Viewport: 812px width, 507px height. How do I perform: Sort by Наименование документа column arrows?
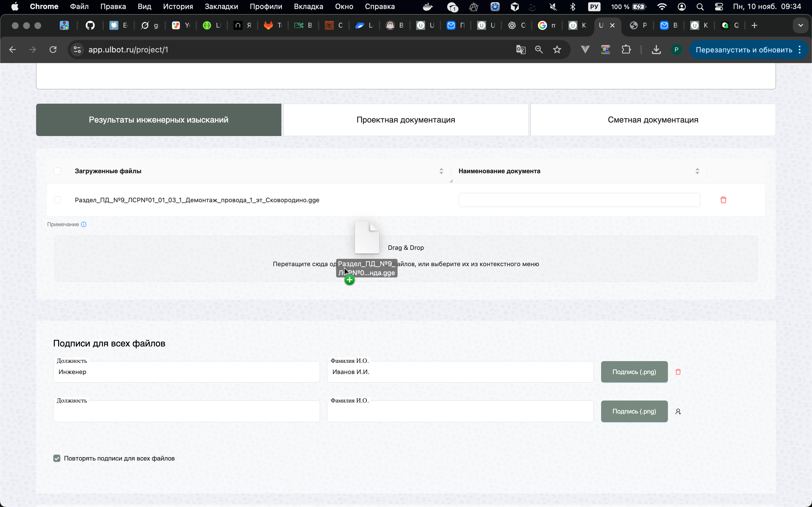point(697,171)
